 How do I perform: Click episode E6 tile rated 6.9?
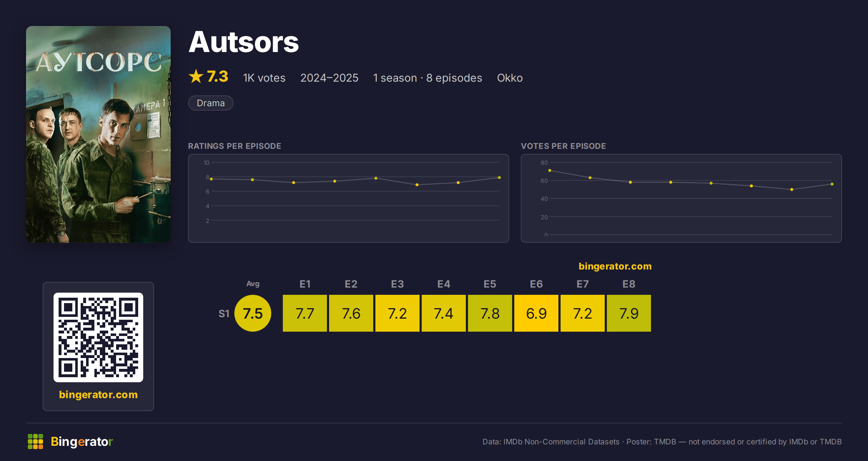[x=536, y=313]
